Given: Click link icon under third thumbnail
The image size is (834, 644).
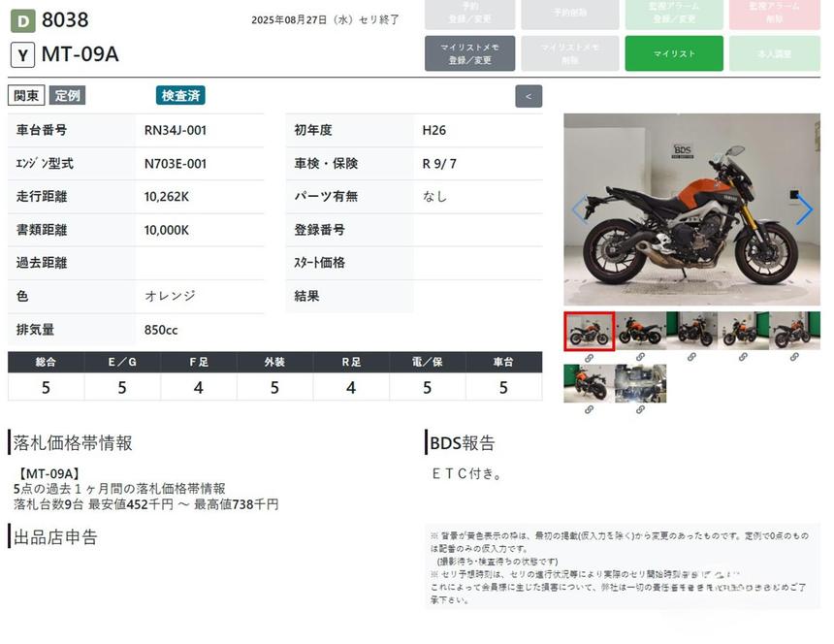Looking at the screenshot, I should [x=691, y=358].
